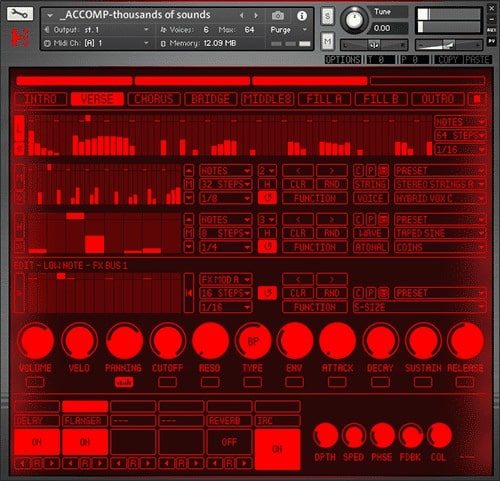The width and height of the screenshot is (500, 481).
Task: Open the 64 STEPS dropdown
Action: (x=460, y=135)
